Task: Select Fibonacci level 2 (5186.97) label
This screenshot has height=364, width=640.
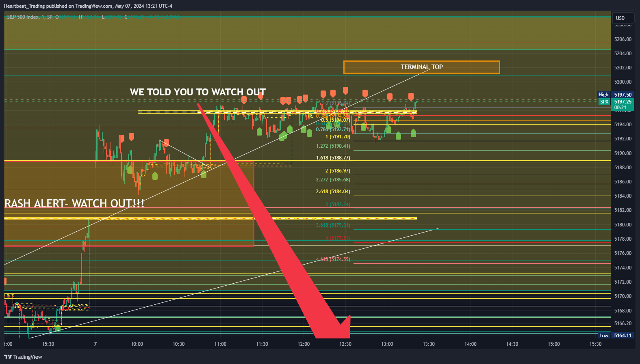Action: [x=338, y=171]
